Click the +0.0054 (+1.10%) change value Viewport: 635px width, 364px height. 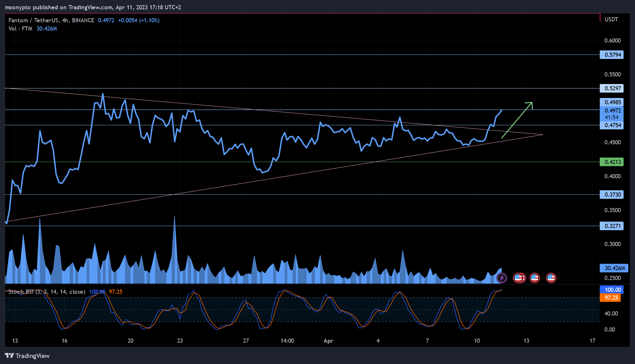pyautogui.click(x=139, y=20)
